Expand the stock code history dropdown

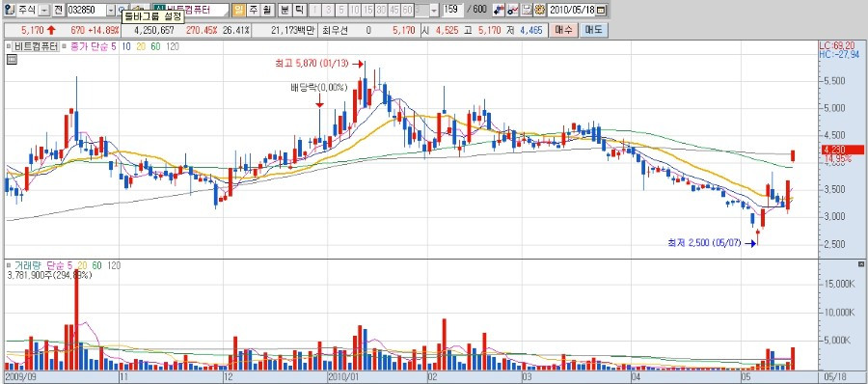click(x=111, y=11)
